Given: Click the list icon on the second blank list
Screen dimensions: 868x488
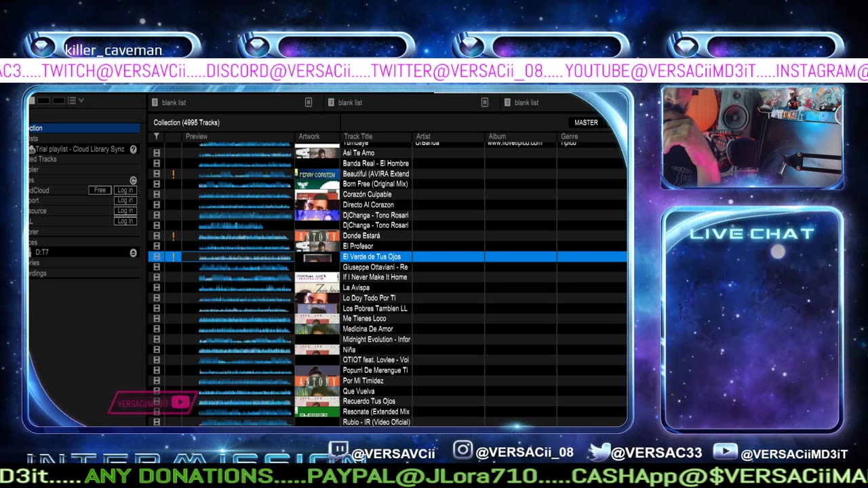Looking at the screenshot, I should [x=332, y=102].
